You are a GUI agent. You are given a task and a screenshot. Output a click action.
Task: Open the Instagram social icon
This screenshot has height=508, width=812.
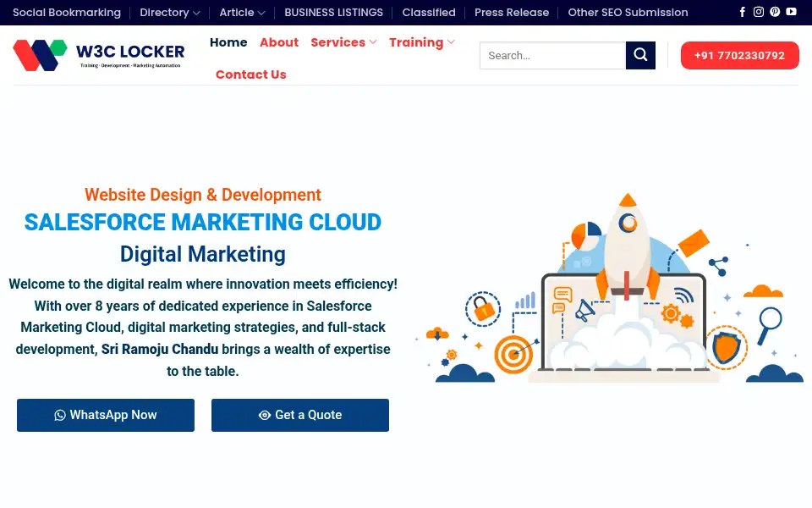click(x=758, y=12)
